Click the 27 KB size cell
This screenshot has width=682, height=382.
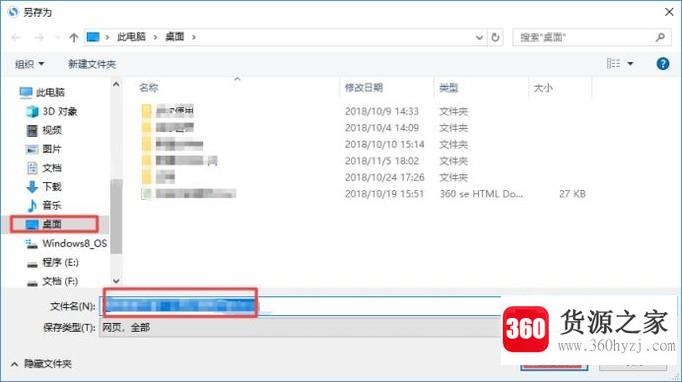pos(572,194)
